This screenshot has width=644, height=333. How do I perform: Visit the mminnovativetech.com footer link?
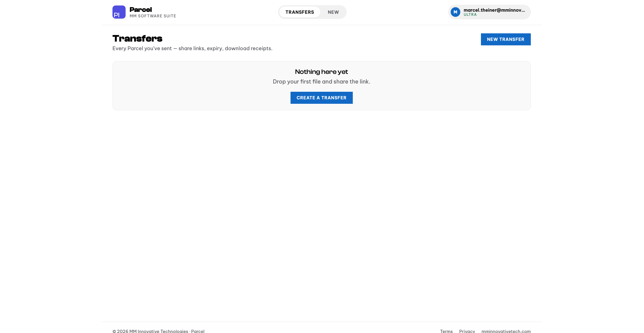click(506, 331)
